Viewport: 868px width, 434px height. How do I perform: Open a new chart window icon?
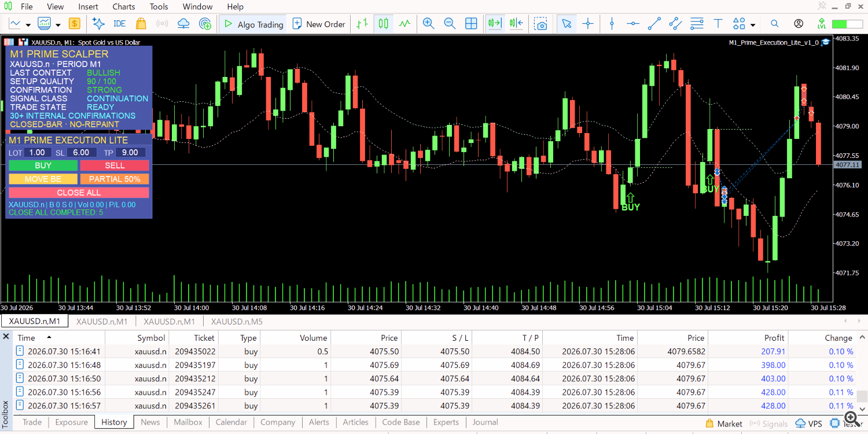[x=15, y=24]
